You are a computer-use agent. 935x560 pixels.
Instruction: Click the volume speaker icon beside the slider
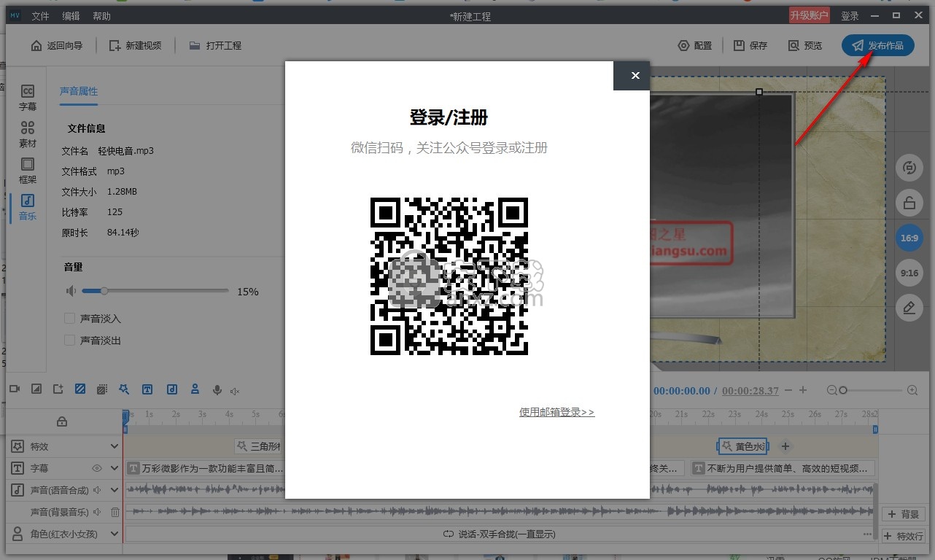click(x=71, y=291)
